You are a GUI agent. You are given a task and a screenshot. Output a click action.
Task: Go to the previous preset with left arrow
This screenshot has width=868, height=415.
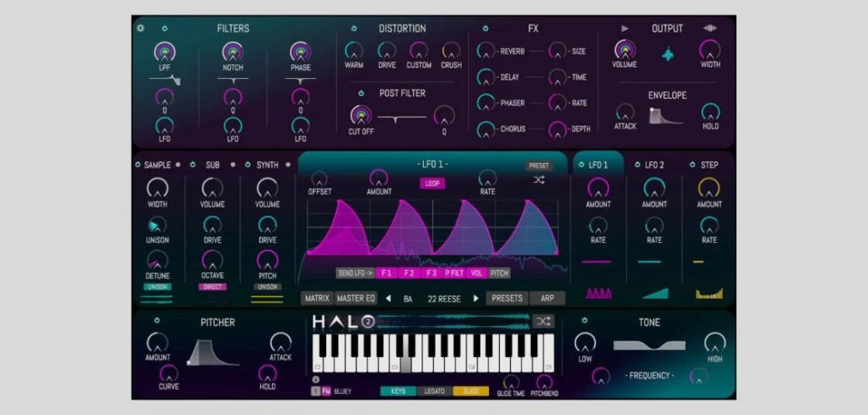click(x=388, y=298)
